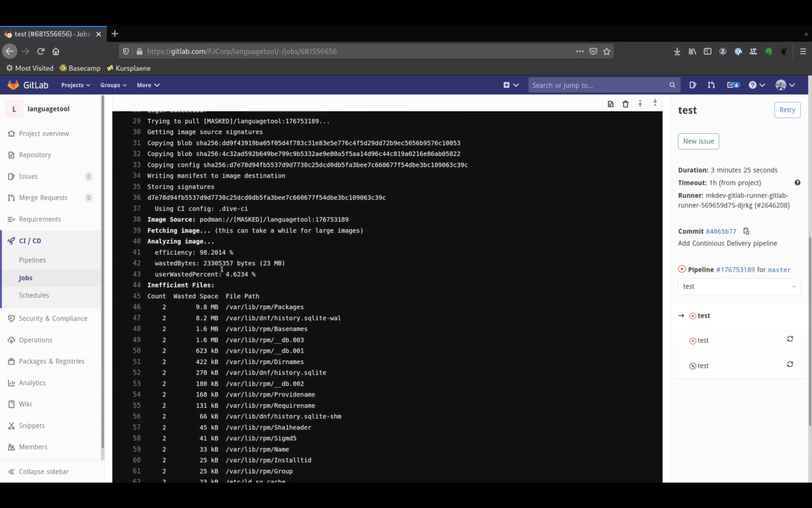Click the New issue button

(x=698, y=141)
